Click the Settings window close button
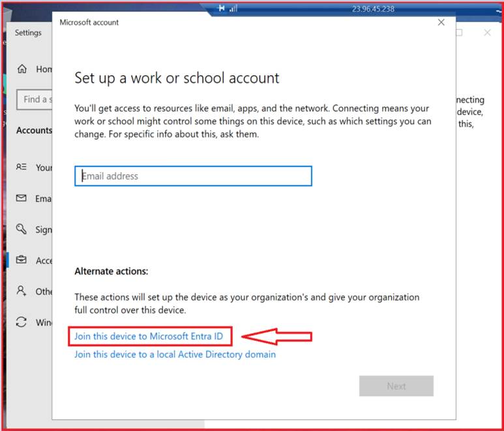The width and height of the screenshot is (504, 431). (487, 33)
